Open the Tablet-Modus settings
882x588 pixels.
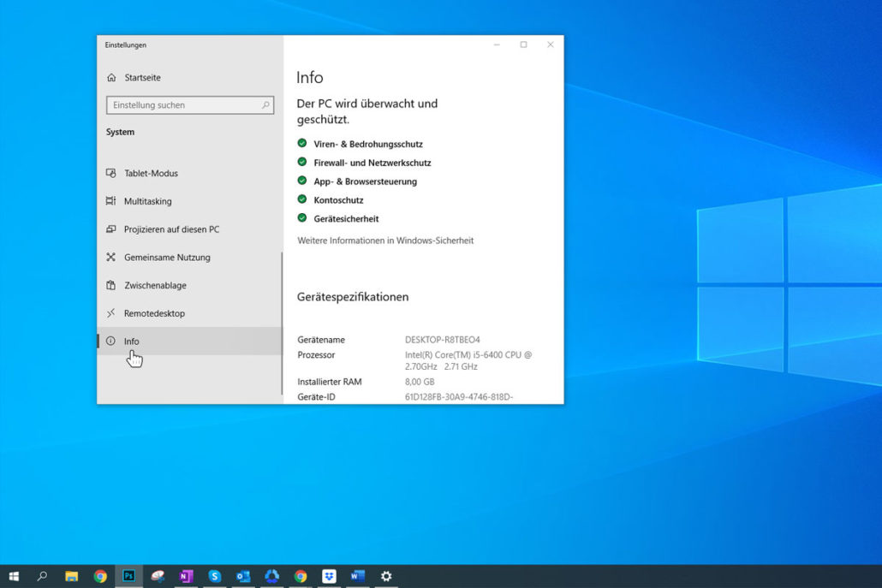tap(151, 173)
